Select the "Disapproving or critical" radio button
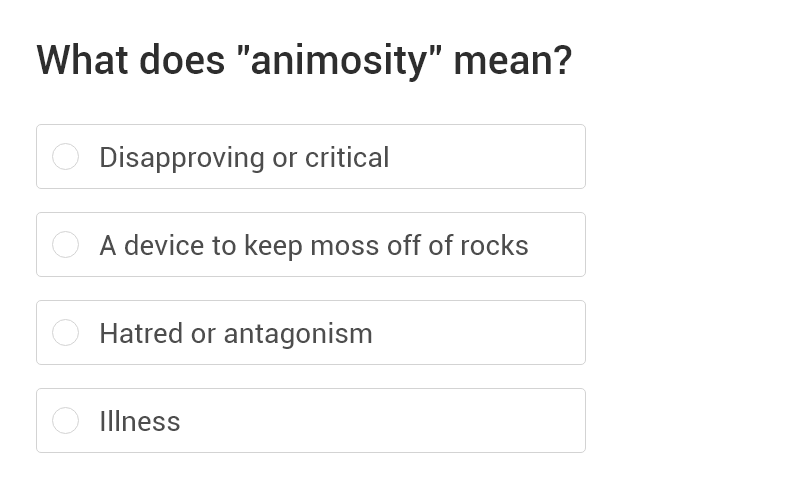This screenshot has width=810, height=489. click(x=66, y=157)
